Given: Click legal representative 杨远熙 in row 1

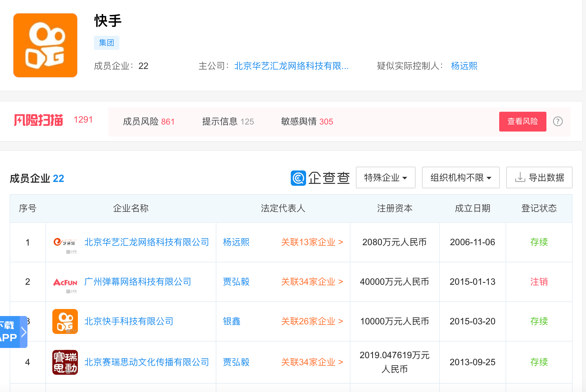Looking at the screenshot, I should (236, 242).
